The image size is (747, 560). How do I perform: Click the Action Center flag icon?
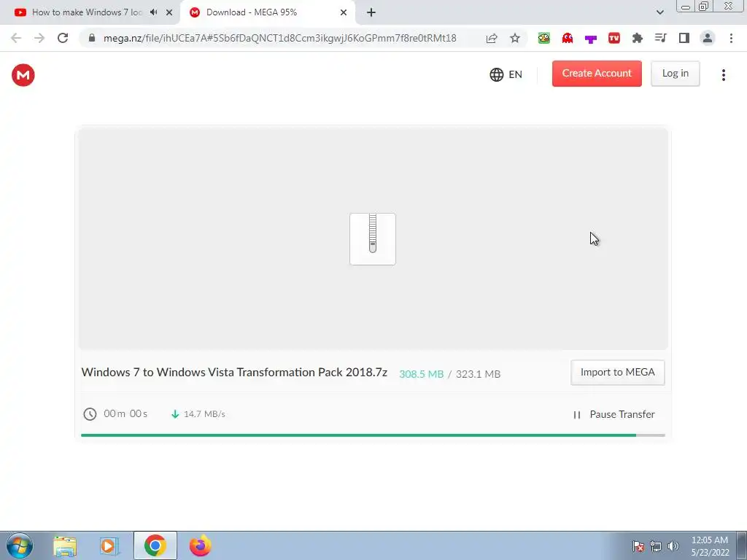pos(638,546)
